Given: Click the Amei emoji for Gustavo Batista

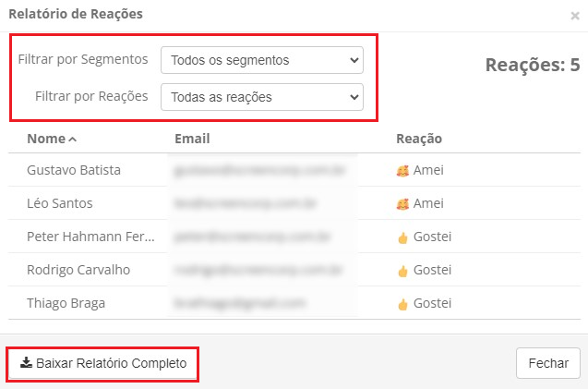Looking at the screenshot, I should (402, 171).
